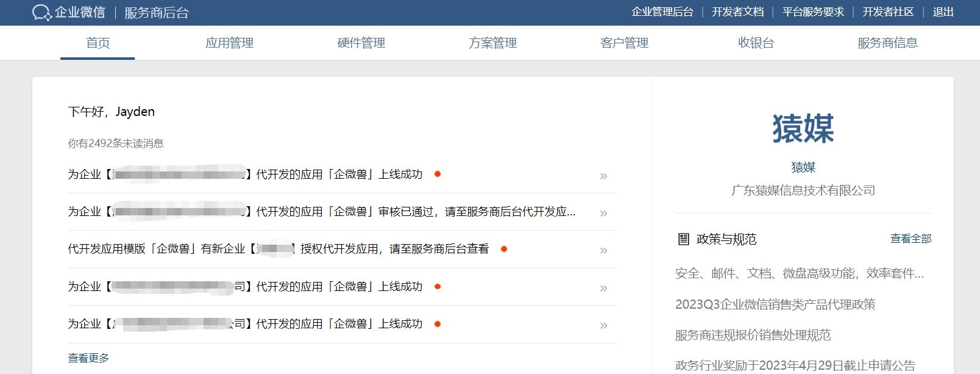Viewport: 980px width, 374px height.
Task: Expand the first message's chevron arrow
Action: tap(603, 176)
